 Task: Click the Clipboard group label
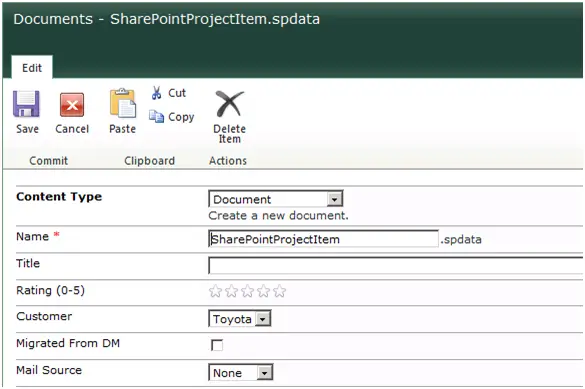click(x=149, y=161)
